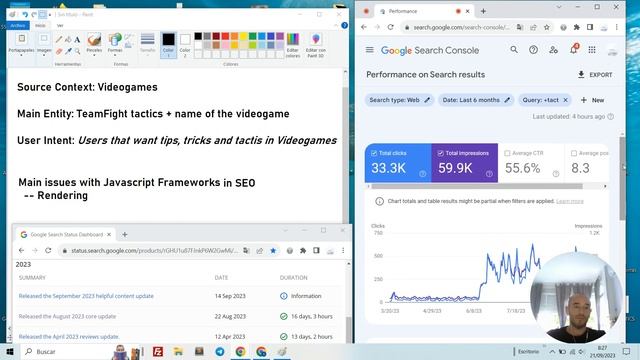Pick the yellow palette swatch

click(x=243, y=36)
